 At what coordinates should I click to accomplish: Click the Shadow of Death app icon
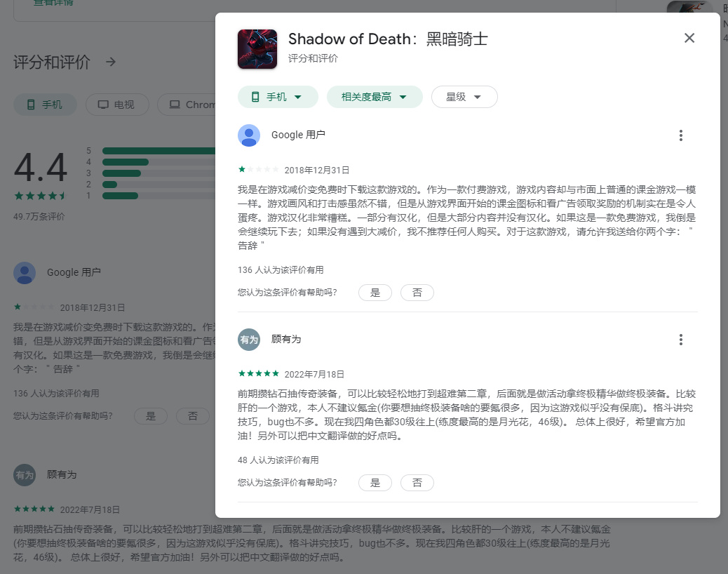(257, 49)
